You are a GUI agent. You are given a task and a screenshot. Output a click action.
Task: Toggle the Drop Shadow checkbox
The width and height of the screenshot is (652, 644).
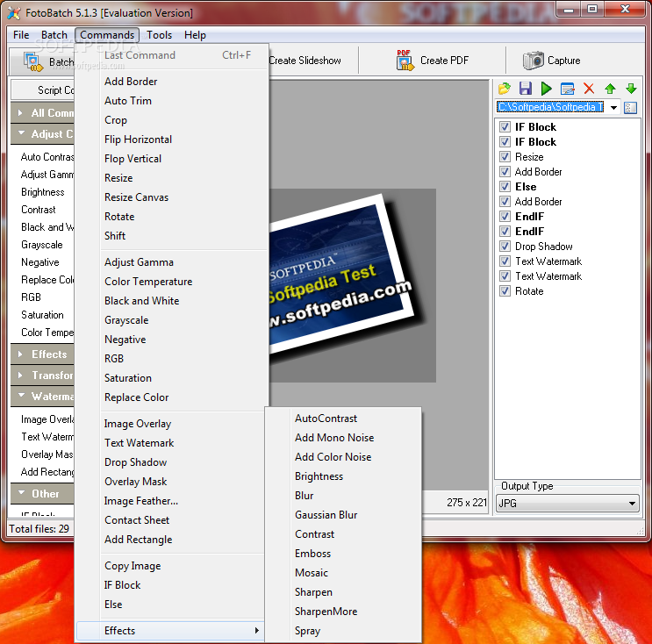[x=505, y=247]
